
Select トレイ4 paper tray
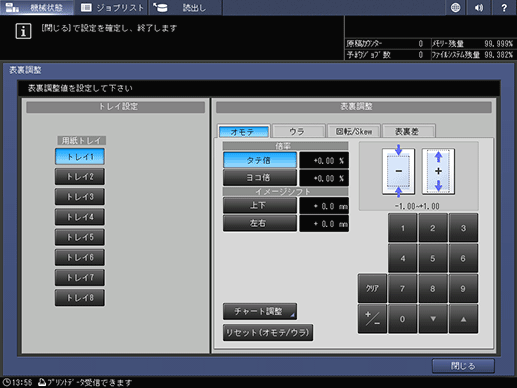[80, 217]
